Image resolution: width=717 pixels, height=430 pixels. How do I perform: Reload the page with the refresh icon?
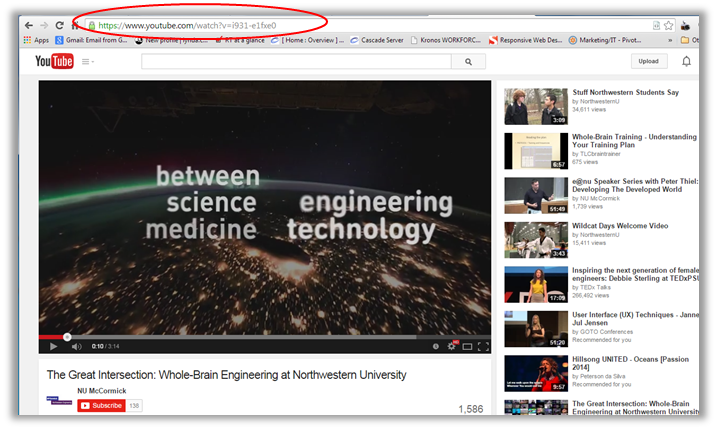click(59, 26)
